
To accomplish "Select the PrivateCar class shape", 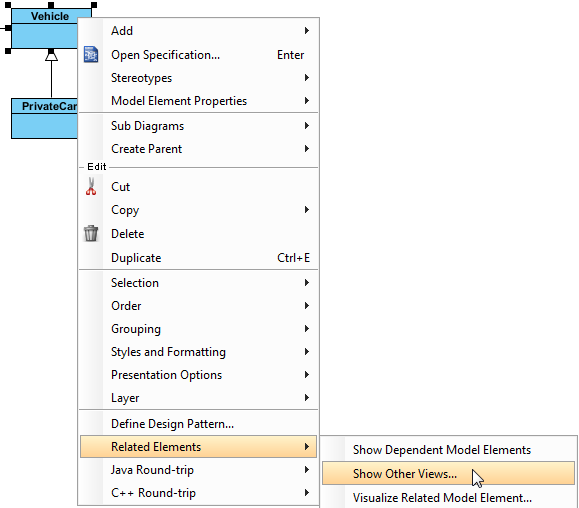I will point(44,119).
